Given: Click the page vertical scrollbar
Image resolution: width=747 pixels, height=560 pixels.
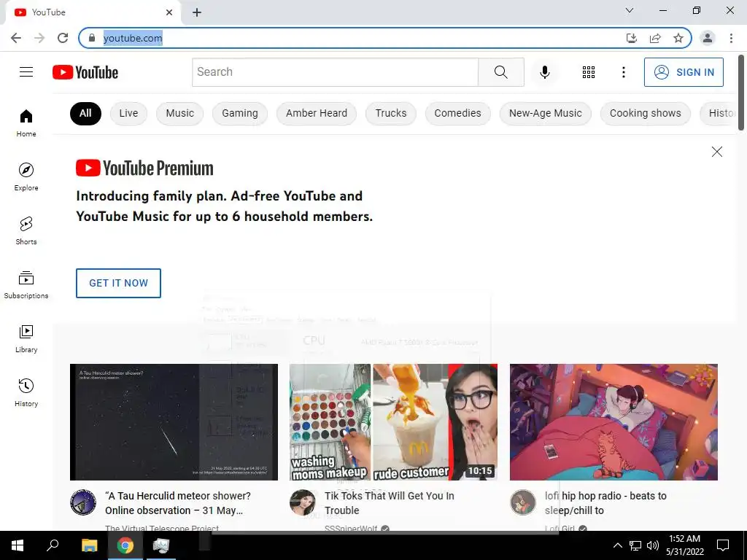Looking at the screenshot, I should (x=741, y=93).
